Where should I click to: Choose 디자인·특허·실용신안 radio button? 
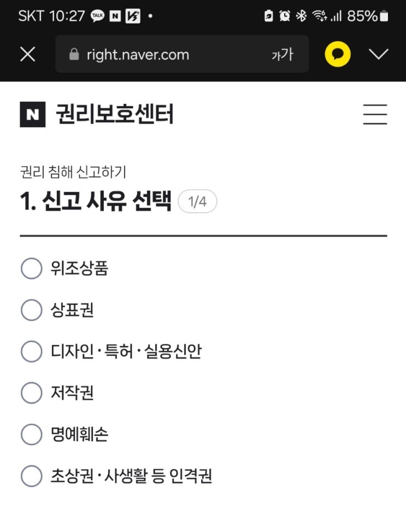(31, 351)
